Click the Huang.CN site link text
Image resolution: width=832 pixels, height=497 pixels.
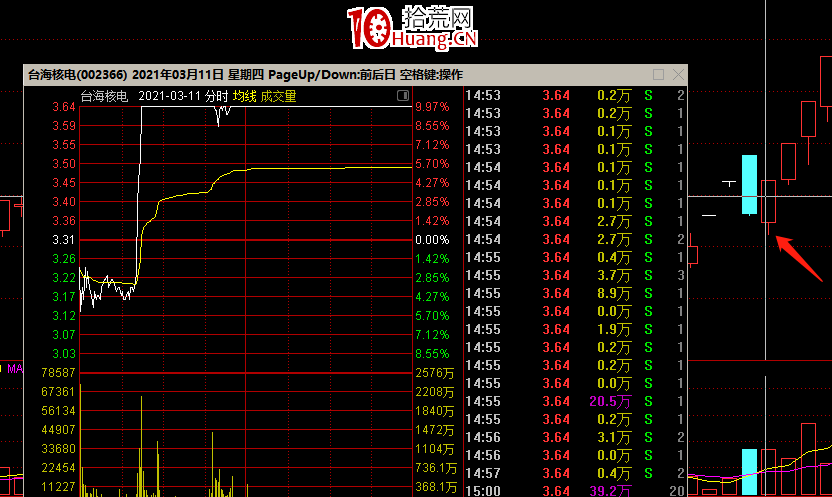coord(438,40)
